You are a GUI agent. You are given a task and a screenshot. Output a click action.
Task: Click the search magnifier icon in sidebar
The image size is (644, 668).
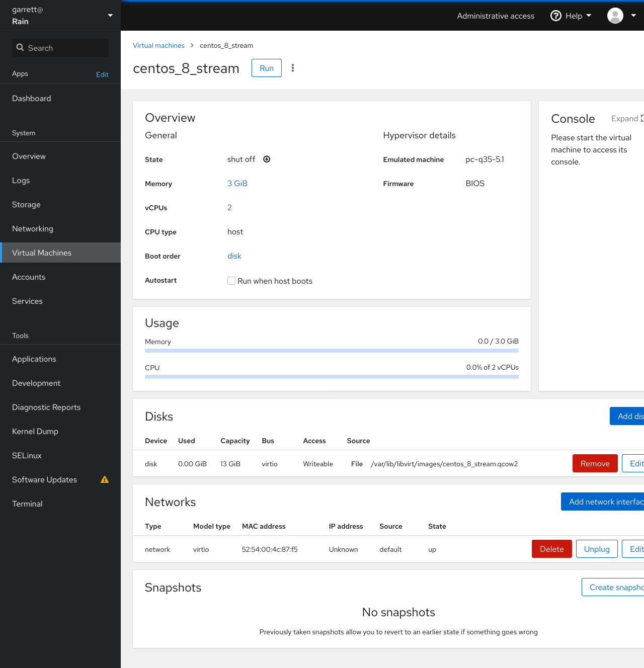tap(21, 48)
